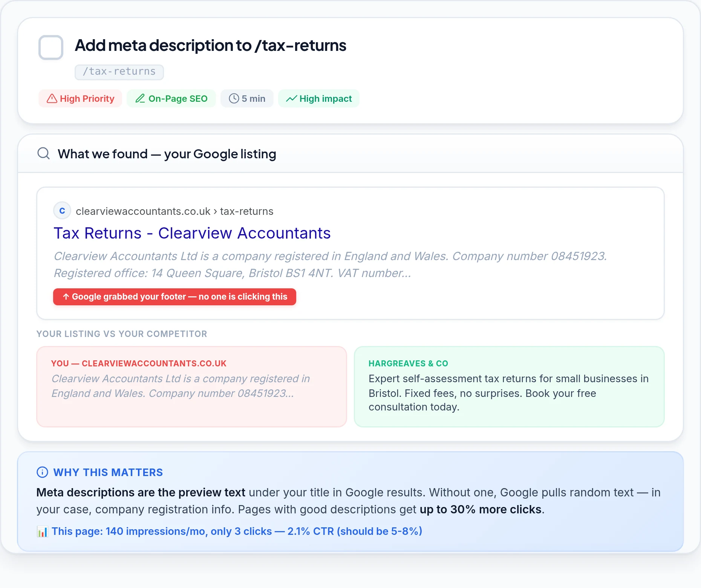
Task: Click the up to 30% more clicks text
Action: [x=481, y=510]
